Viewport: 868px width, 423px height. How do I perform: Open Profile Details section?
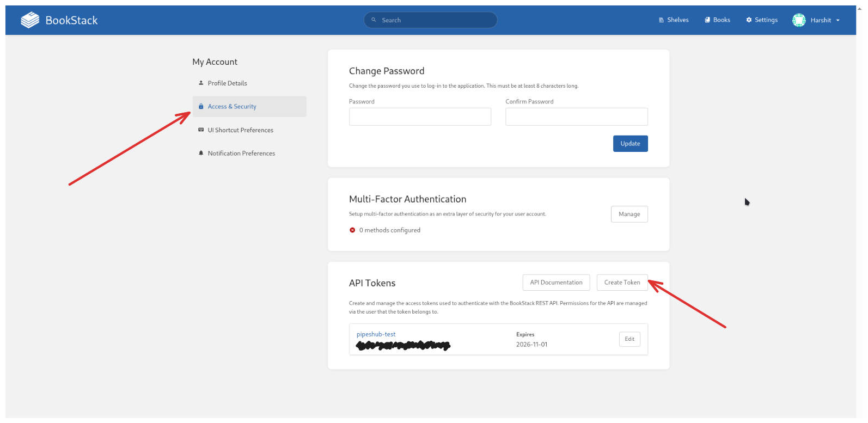tap(249, 83)
